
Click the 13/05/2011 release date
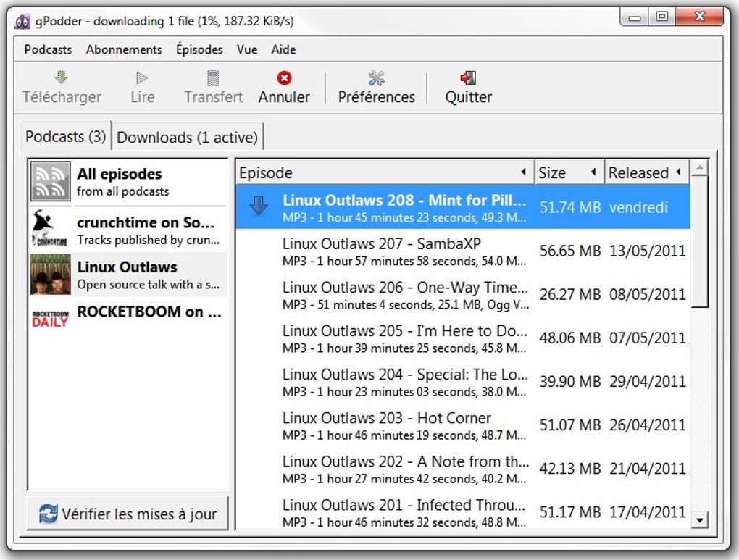pos(648,251)
